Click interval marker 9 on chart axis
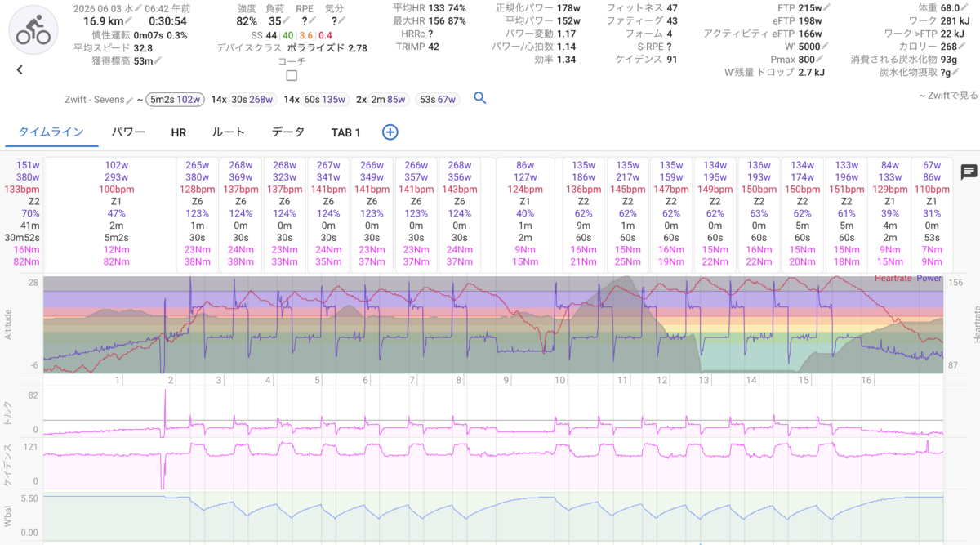The height and width of the screenshot is (545, 980). coord(506,380)
